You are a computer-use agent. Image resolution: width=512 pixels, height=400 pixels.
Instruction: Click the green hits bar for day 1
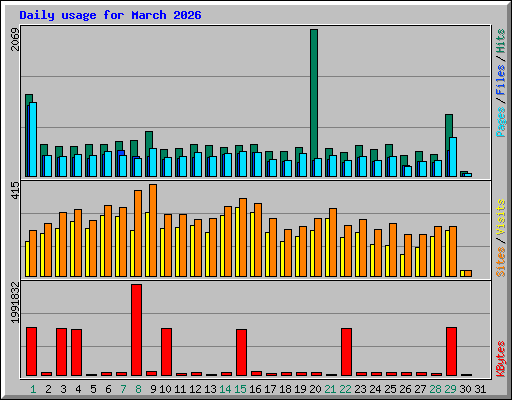(29, 99)
